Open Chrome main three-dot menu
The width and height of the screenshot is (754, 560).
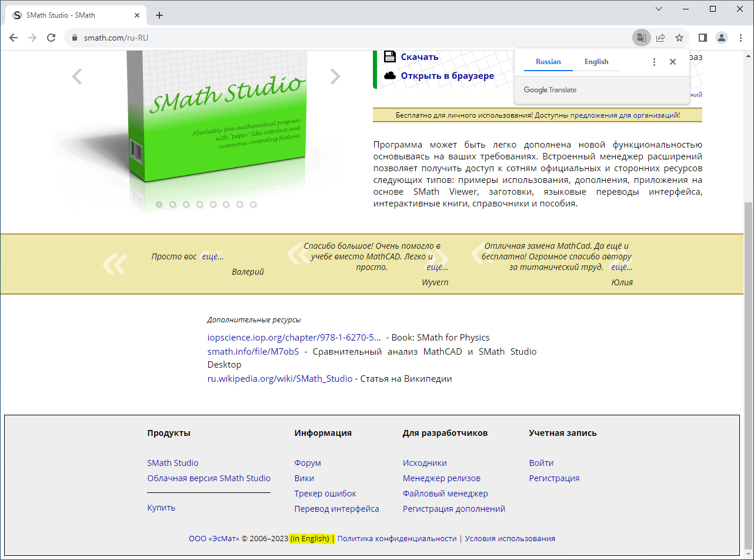coord(740,38)
